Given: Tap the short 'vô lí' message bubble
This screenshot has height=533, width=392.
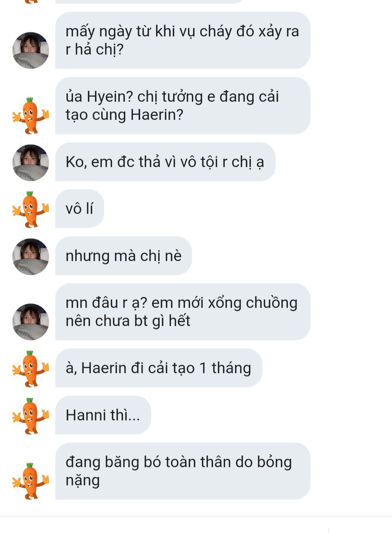Looking at the screenshot, I should 79,209.
